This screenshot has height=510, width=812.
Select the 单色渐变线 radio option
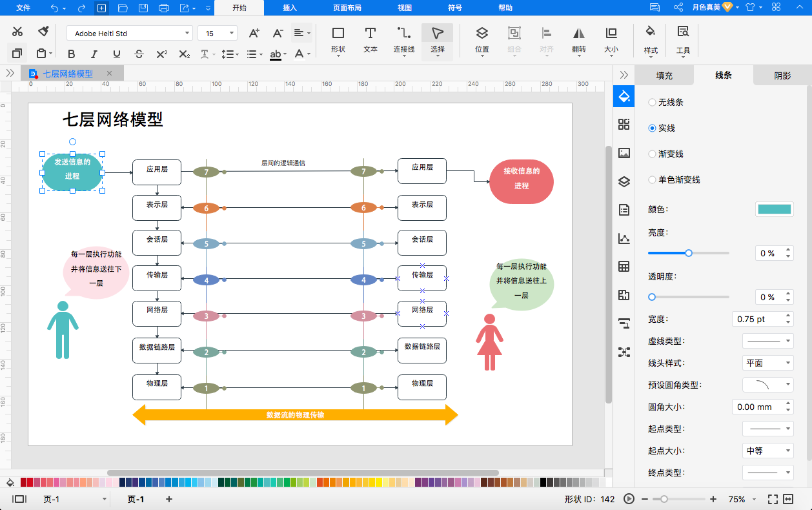(652, 179)
